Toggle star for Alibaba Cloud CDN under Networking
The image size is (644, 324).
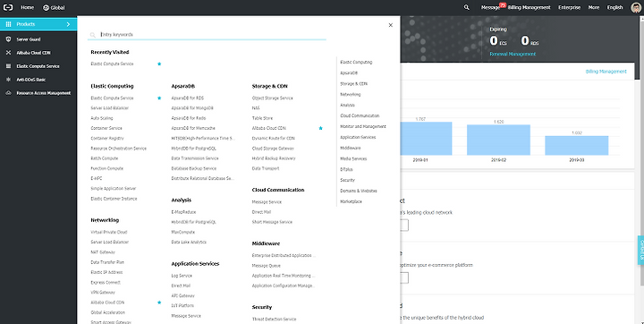tap(159, 303)
